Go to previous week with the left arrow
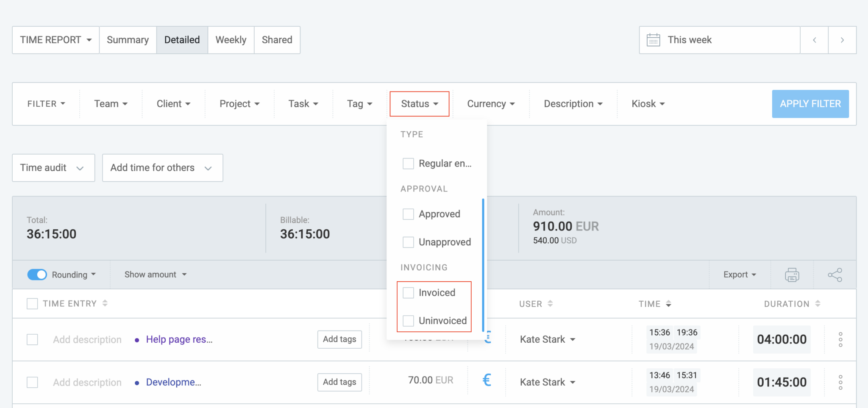Image resolution: width=868 pixels, height=408 pixels. [814, 40]
